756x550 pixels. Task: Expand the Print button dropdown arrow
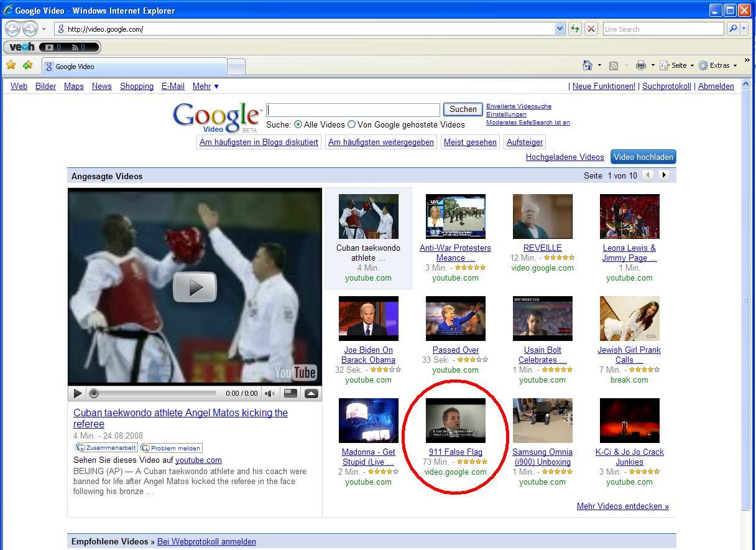[x=653, y=65]
